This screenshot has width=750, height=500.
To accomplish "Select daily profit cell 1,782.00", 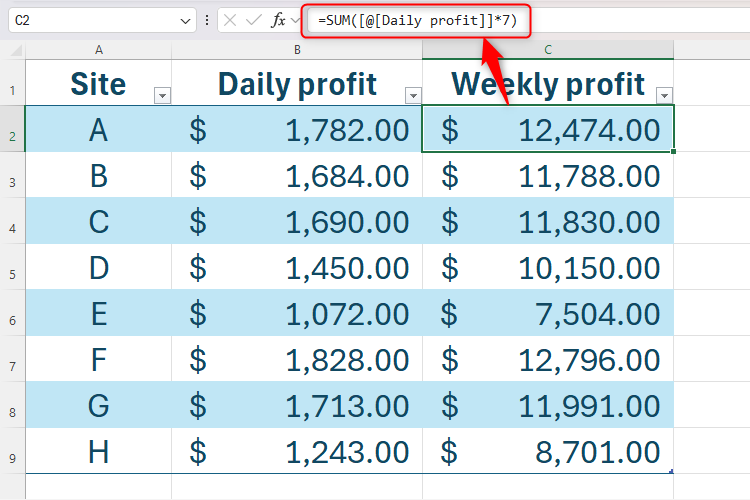I will pos(297,129).
